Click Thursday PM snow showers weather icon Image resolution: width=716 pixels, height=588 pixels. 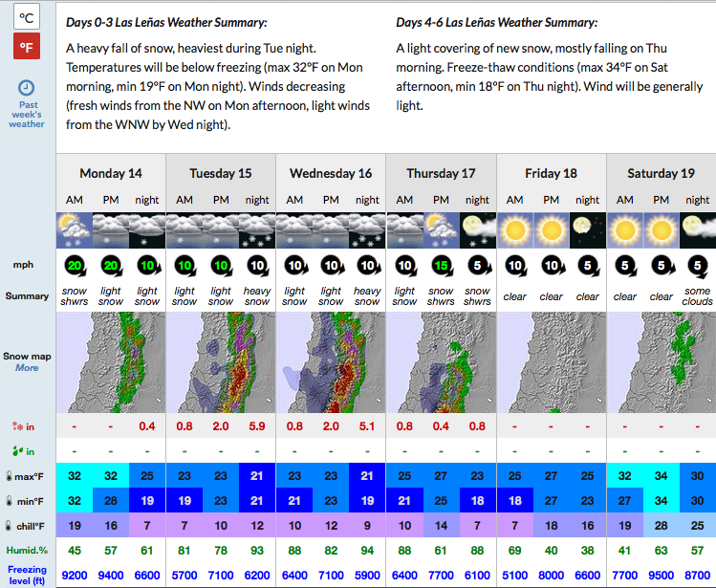441,230
